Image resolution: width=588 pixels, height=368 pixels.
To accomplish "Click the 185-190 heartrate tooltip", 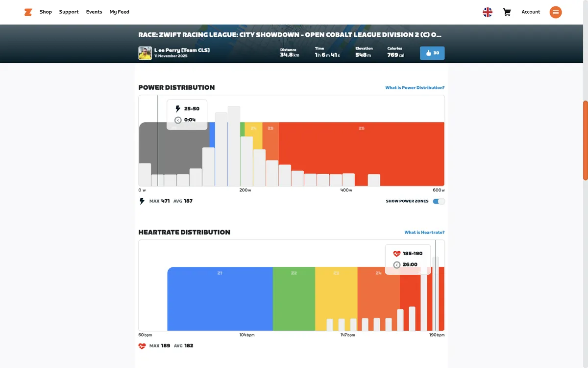I will pos(408,260).
